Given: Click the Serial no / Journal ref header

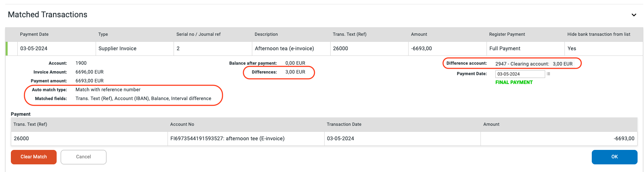Looking at the screenshot, I should click(198, 35).
